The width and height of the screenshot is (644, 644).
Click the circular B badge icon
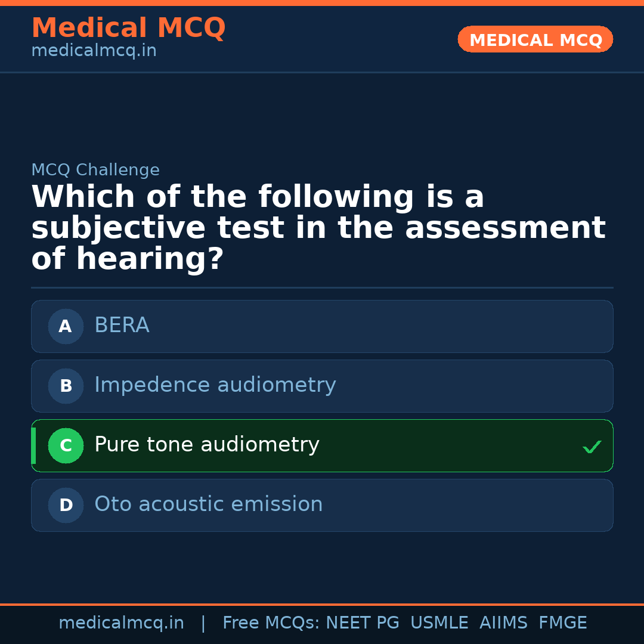pyautogui.click(x=66, y=386)
